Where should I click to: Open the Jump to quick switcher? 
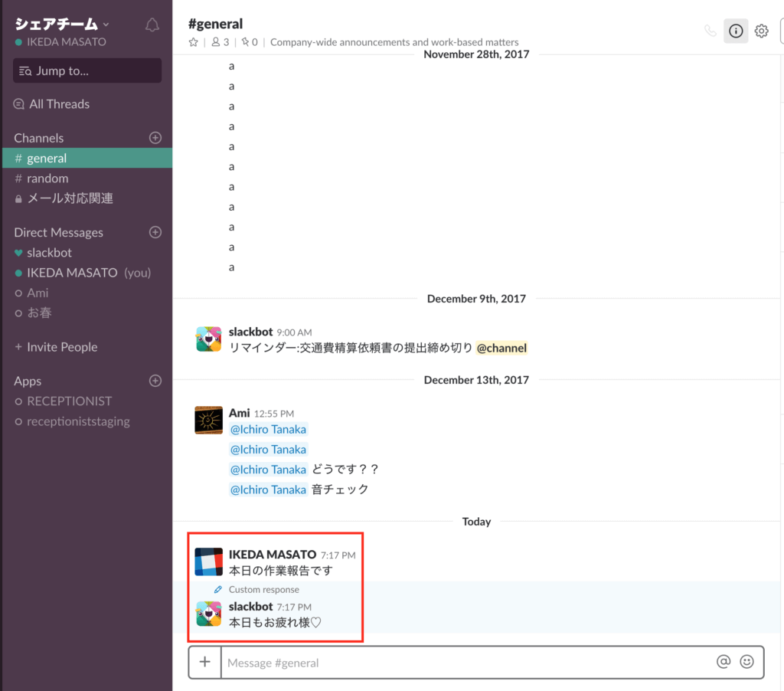pyautogui.click(x=87, y=70)
